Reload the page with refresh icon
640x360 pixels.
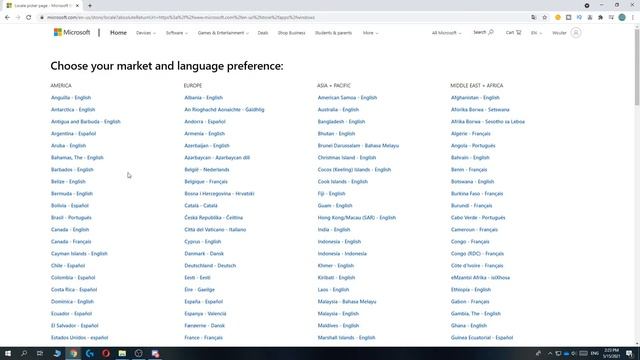tap(29, 18)
